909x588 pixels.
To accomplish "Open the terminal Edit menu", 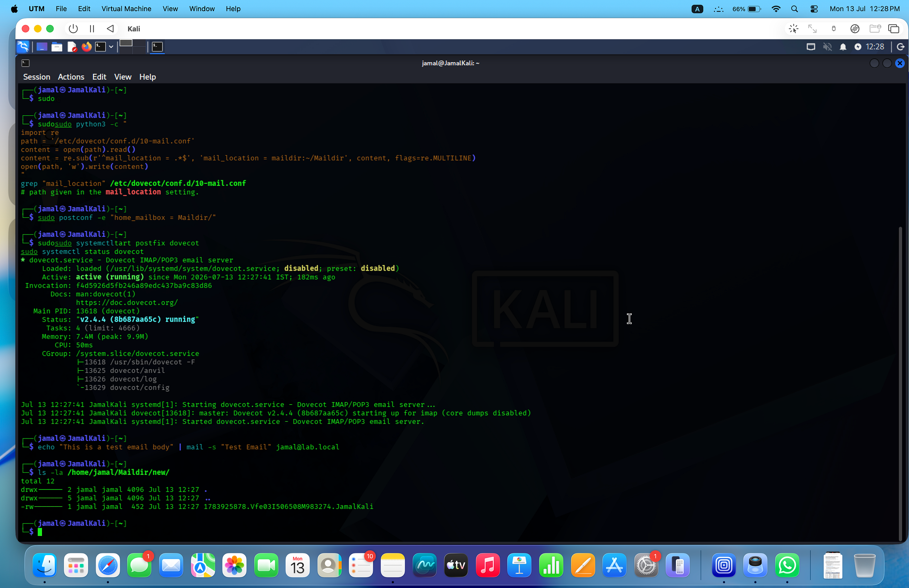I will 99,77.
